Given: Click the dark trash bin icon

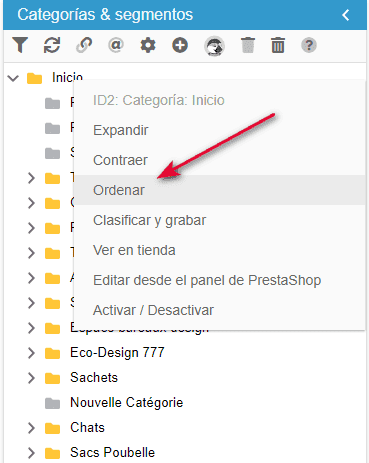Looking at the screenshot, I should pos(278,45).
